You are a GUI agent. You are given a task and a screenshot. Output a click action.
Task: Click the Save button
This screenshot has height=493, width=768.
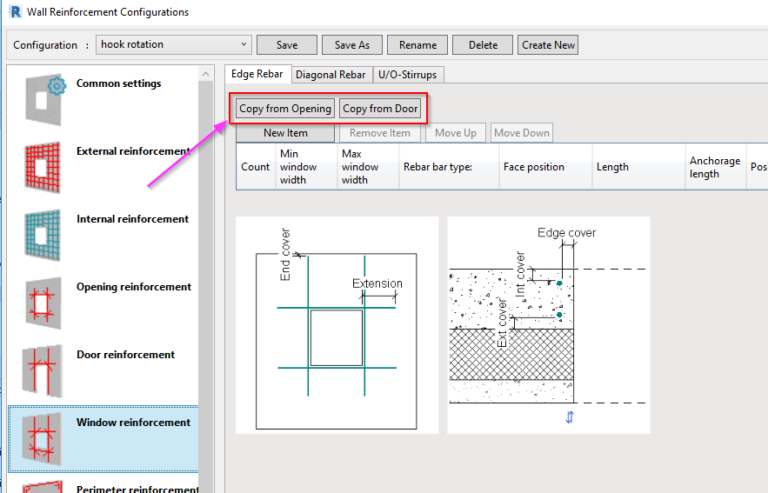coord(287,45)
